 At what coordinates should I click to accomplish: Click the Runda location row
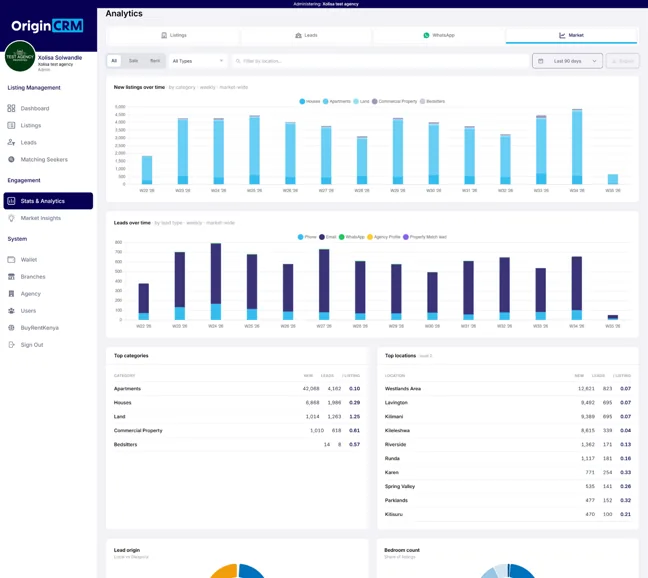coord(508,458)
